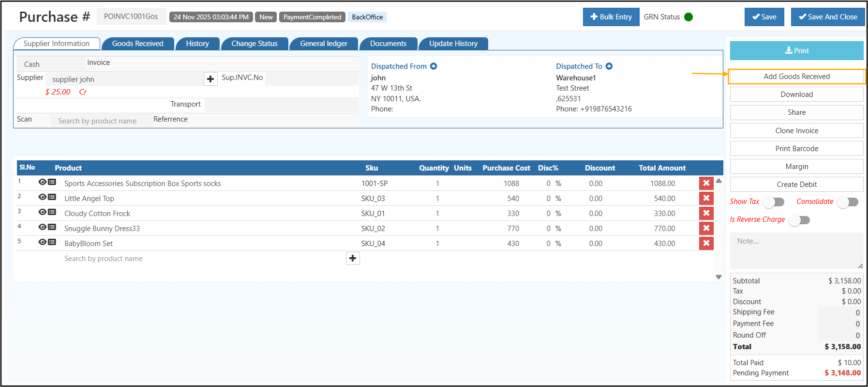Screen dimensions: 868x387
Task: Open the General ledger tab
Action: [323, 44]
